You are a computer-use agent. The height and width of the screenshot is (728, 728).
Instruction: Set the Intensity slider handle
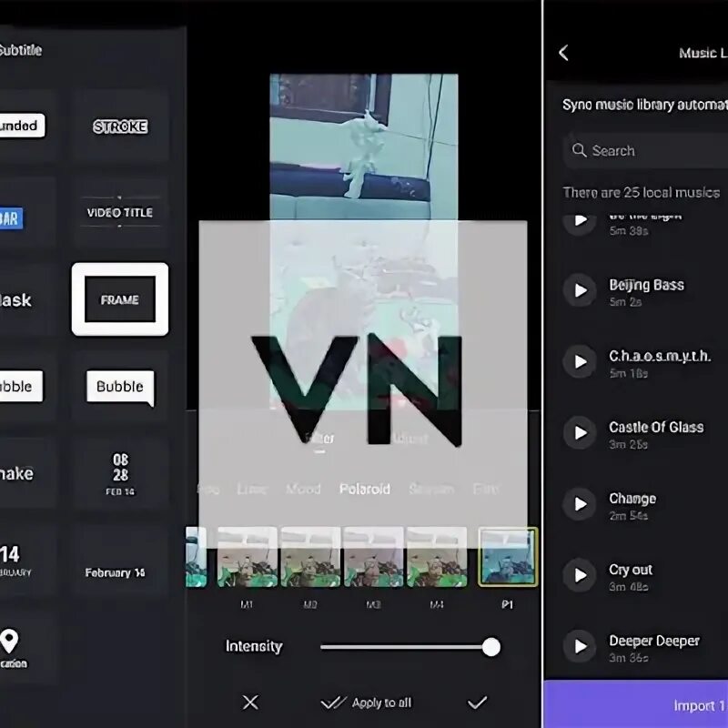click(490, 647)
